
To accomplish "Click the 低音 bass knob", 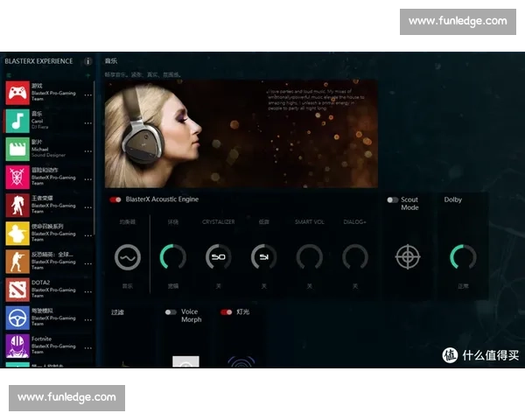I will [264, 257].
